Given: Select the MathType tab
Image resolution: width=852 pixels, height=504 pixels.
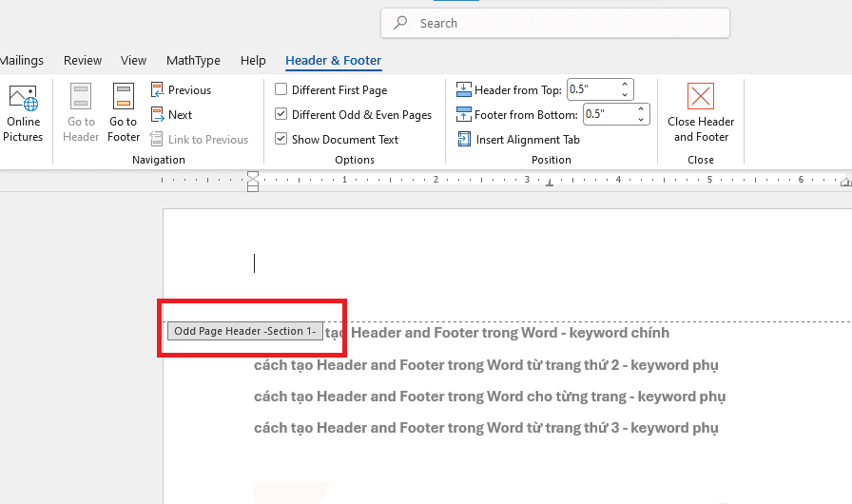Looking at the screenshot, I should click(x=193, y=60).
